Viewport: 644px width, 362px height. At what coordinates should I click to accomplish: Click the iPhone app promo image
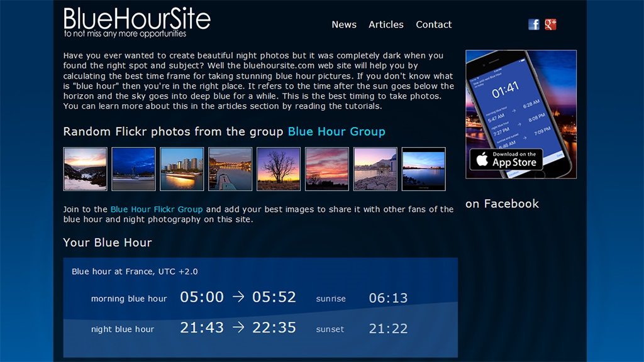coord(521,101)
